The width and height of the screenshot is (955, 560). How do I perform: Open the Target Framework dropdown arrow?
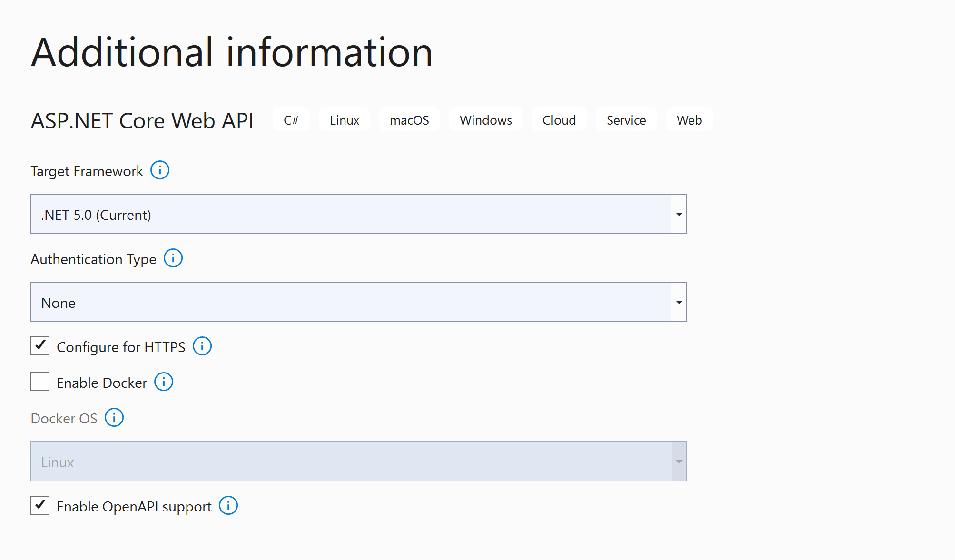pyautogui.click(x=679, y=214)
